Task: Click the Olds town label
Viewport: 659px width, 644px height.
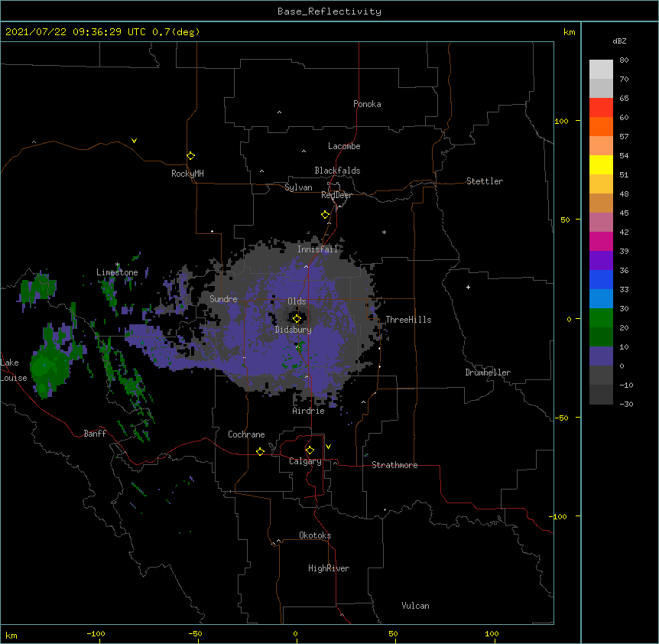Action: (297, 301)
